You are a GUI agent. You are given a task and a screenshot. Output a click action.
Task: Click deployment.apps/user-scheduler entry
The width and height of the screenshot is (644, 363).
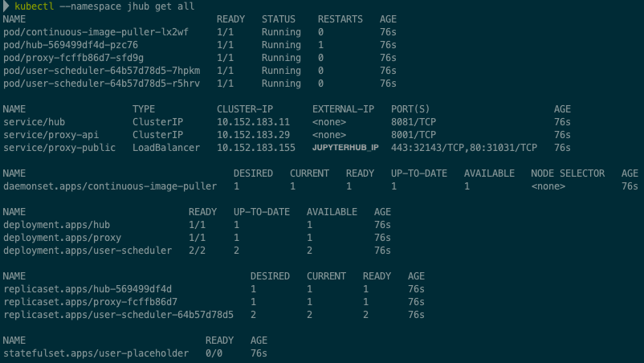[x=88, y=251]
